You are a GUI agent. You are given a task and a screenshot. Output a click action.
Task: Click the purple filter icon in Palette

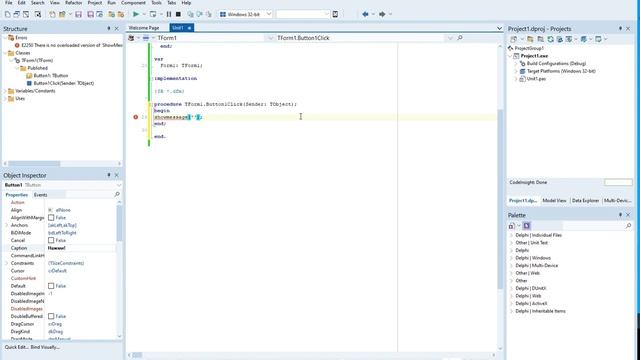pos(527,226)
